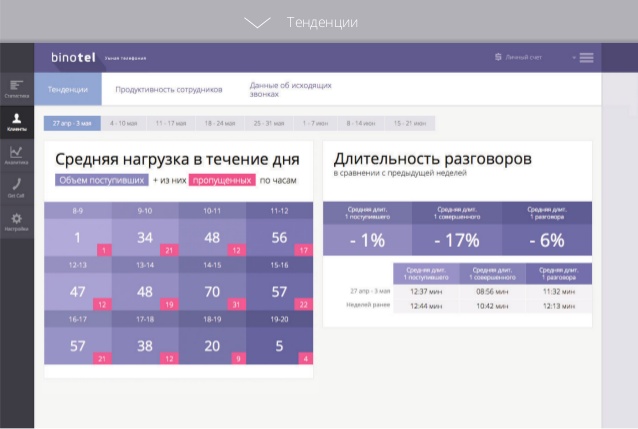
Task: Click the - 17% duration value
Action: tap(457, 240)
